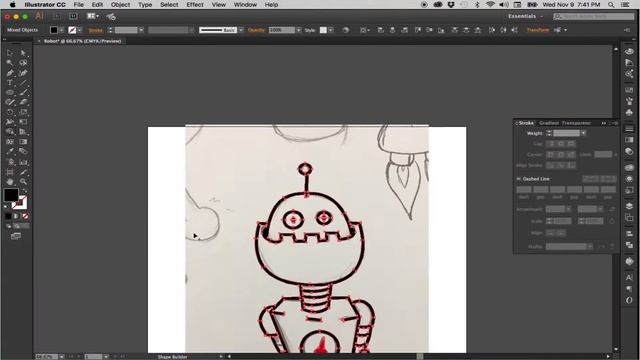The image size is (640, 360).
Task: Select the Artboard tool
Action: pos(10,172)
